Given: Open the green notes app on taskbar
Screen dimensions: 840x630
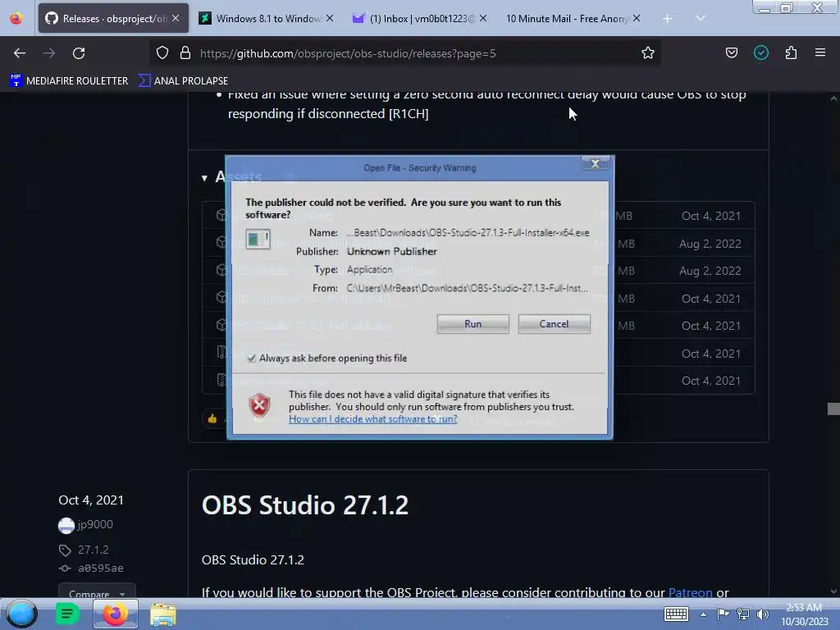Looking at the screenshot, I should click(67, 614).
